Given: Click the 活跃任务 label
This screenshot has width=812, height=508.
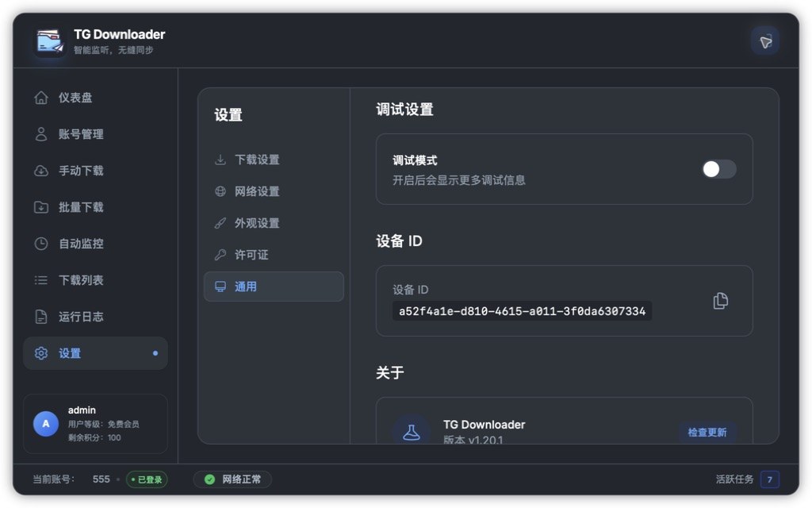Looking at the screenshot, I should [x=734, y=479].
